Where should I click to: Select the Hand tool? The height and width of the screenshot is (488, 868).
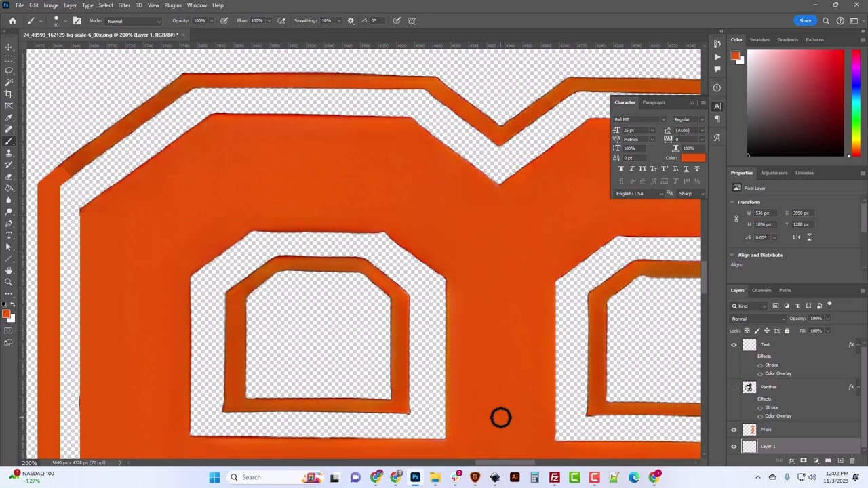click(x=9, y=270)
